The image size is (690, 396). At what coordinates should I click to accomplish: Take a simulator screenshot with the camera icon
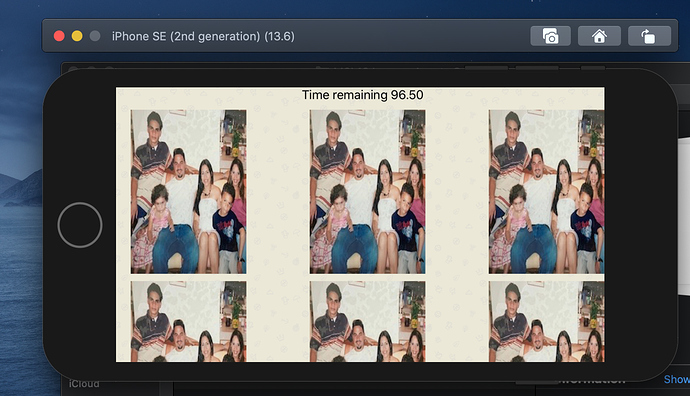[550, 36]
